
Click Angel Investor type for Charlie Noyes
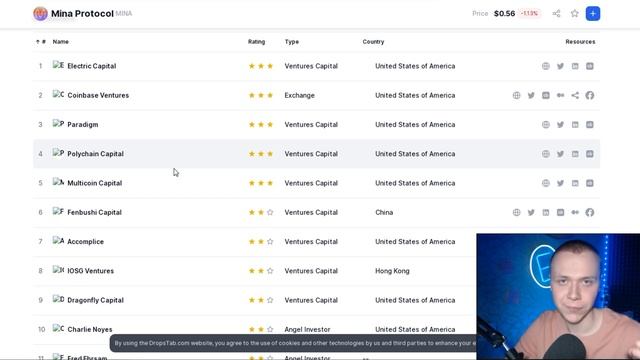(307, 329)
